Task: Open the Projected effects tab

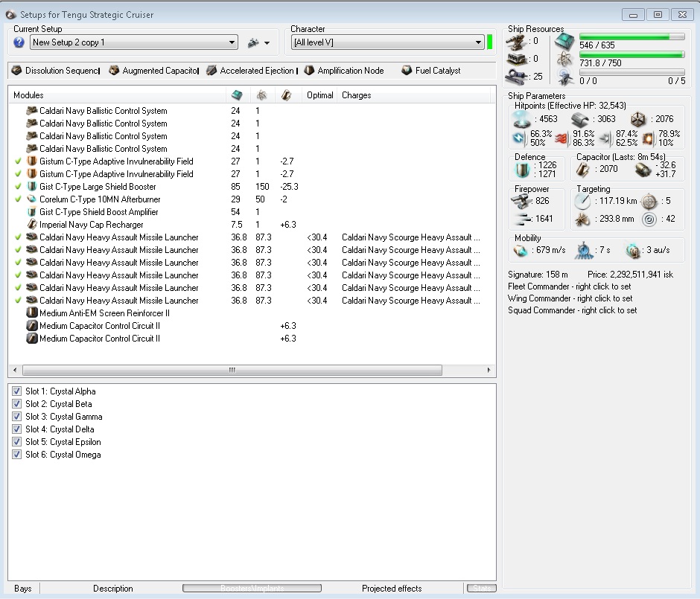Action: coord(391,589)
